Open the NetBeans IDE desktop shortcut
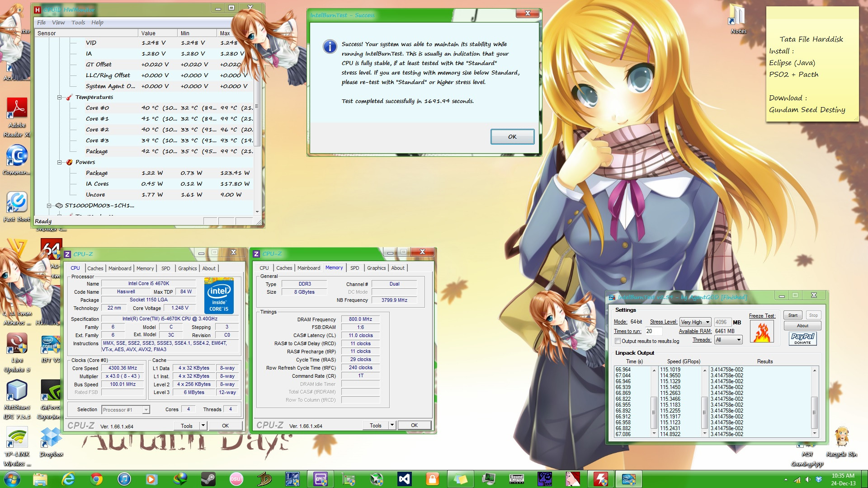This screenshot has width=868, height=488. 17,400
